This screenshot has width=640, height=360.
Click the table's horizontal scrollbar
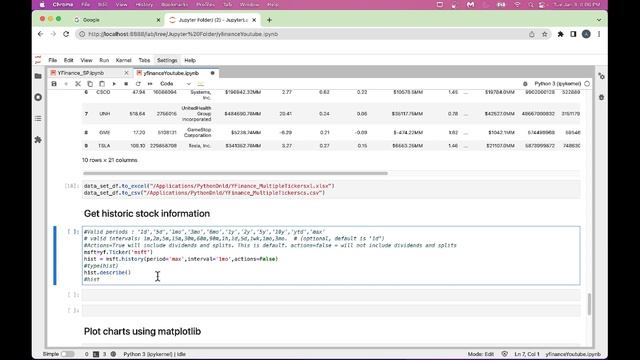235,173
